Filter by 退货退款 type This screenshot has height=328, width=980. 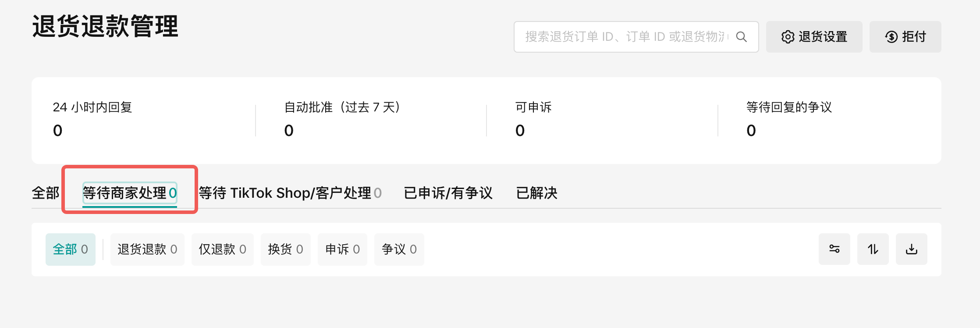[147, 250]
